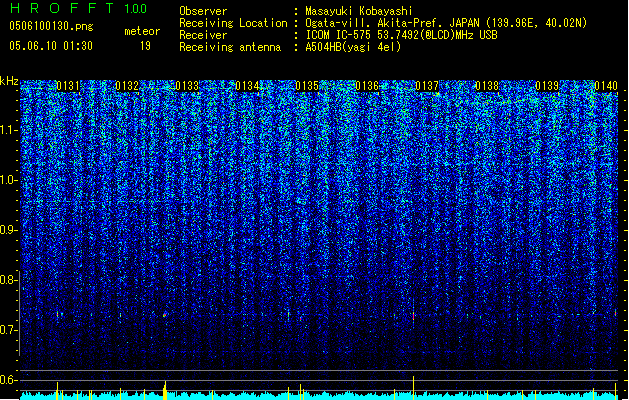This screenshot has height=400, width=629.
Task: Click the red meteor echo below 0137
Action: click(413, 315)
